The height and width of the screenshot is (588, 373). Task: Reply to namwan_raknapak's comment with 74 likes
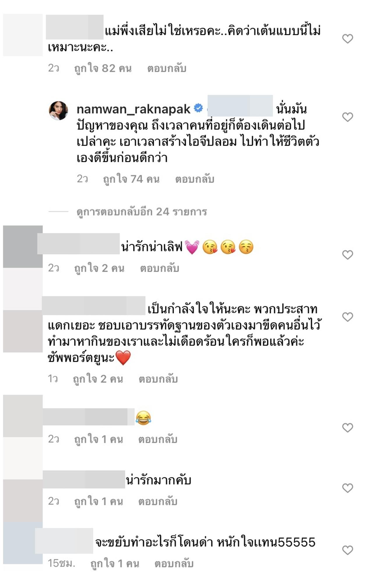(x=194, y=179)
